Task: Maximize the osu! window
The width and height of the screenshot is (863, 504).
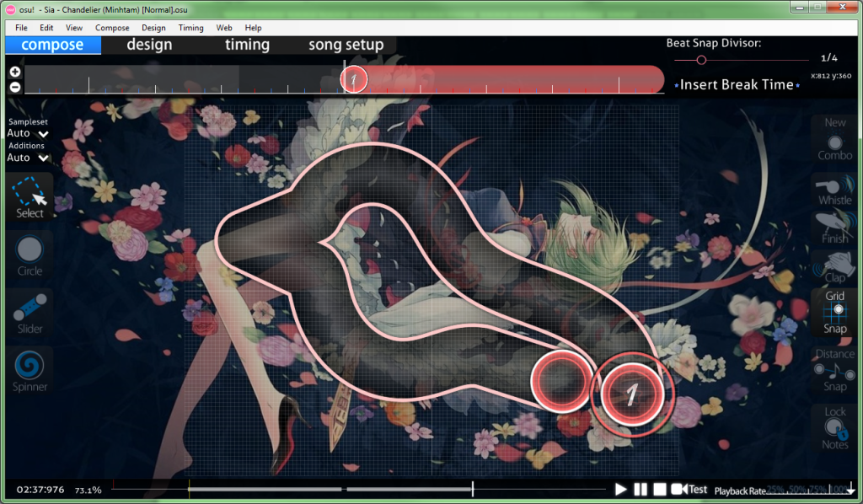Action: [817, 7]
